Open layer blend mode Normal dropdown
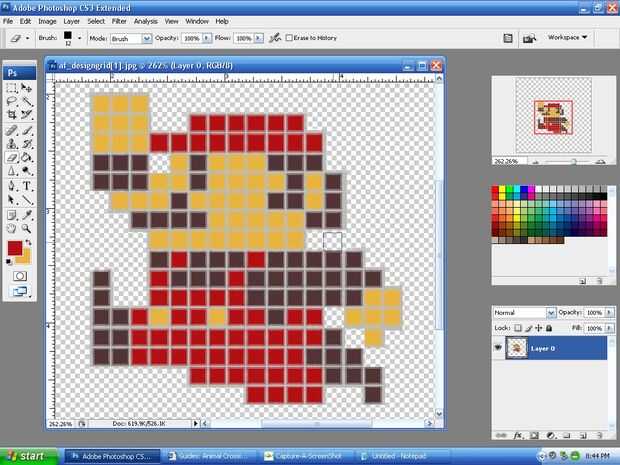The height and width of the screenshot is (465, 620). click(x=551, y=313)
